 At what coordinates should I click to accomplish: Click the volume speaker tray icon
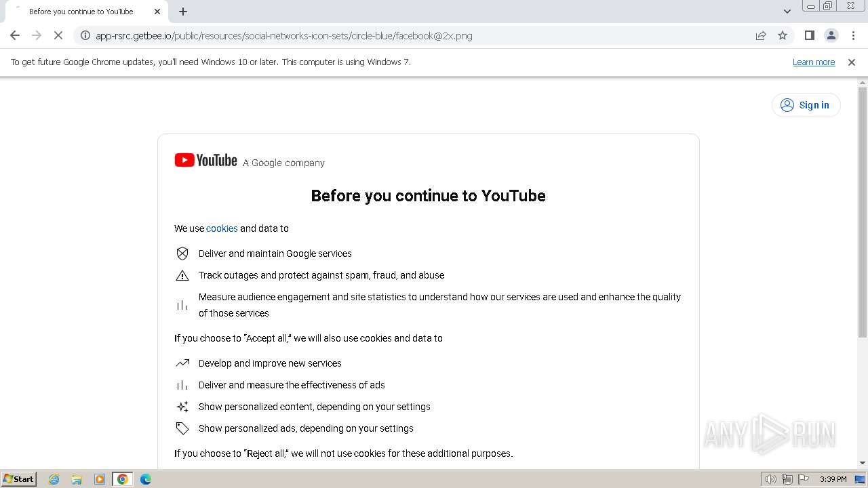pos(771,479)
